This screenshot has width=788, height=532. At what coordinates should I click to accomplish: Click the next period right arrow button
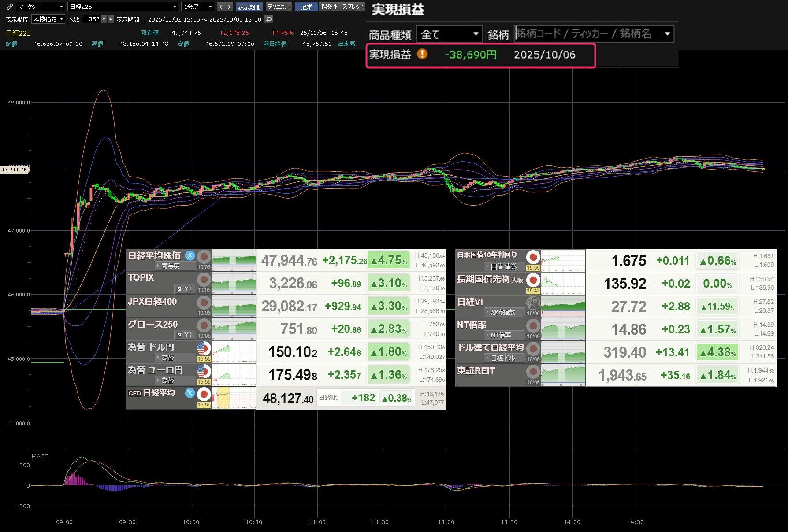coord(229,7)
